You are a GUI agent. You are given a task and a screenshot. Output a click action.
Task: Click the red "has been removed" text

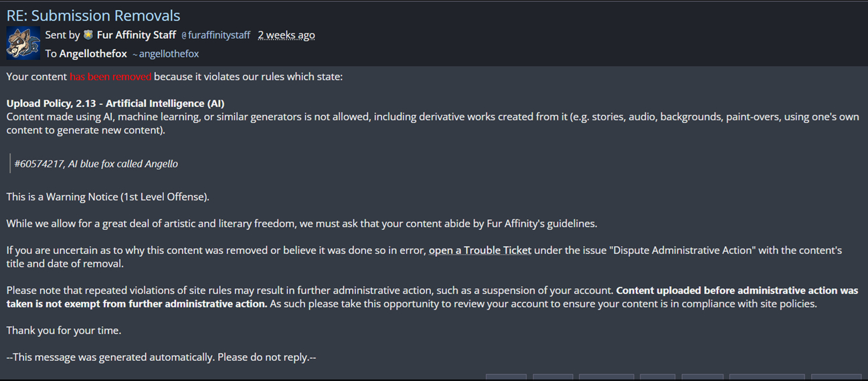(x=110, y=77)
